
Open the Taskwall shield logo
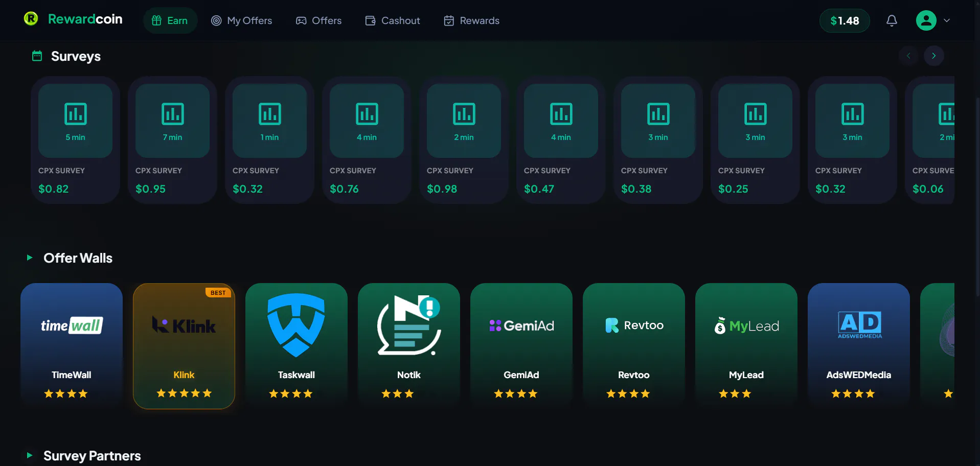tap(296, 325)
